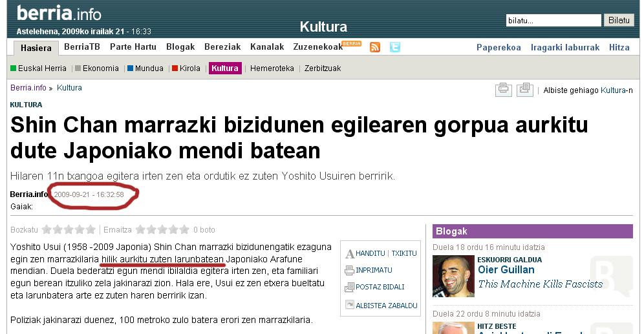The image size is (644, 334).
Task: Click the send-by-mail icon beside Albiste gehiago
Action: coord(524,89)
